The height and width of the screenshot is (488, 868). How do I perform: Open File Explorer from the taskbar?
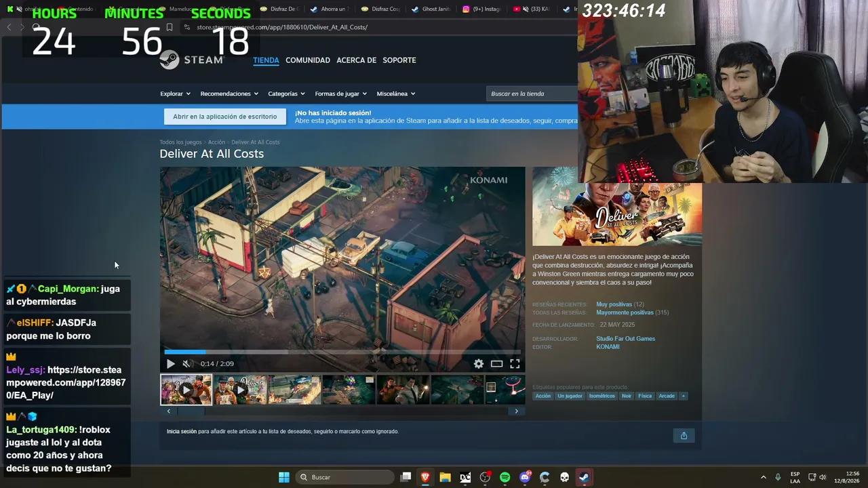pyautogui.click(x=445, y=477)
